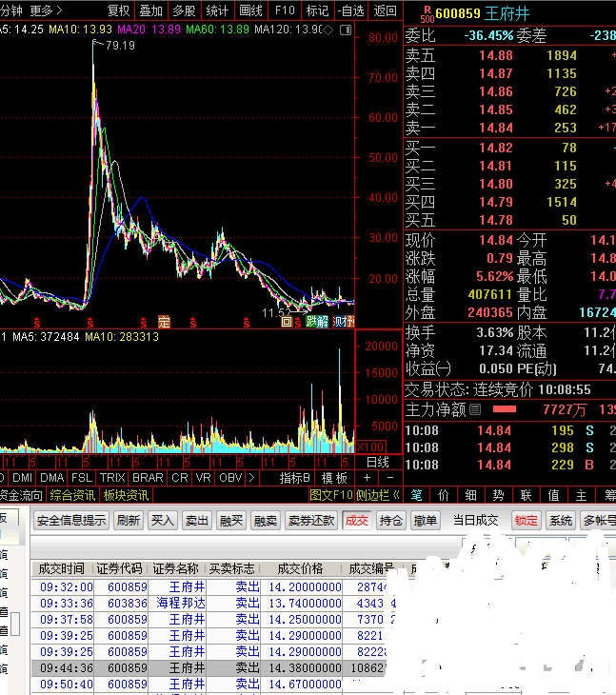616x695 pixels.
Task: Click the blue 测预 badge on the chart
Action: pos(344,322)
